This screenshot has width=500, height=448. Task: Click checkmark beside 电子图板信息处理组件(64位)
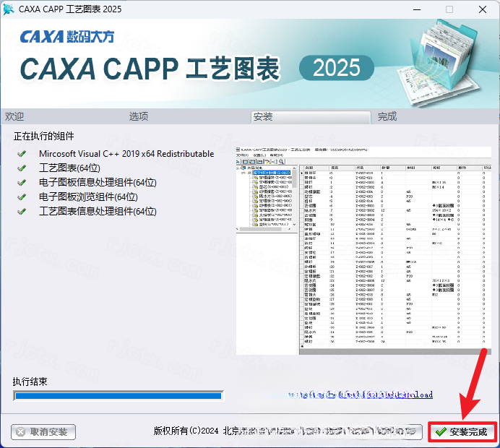(22, 183)
